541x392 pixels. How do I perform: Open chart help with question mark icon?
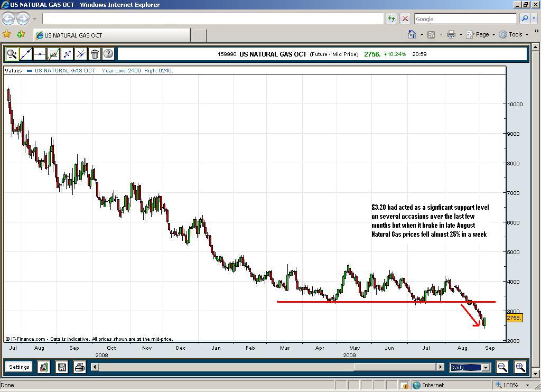[108, 54]
